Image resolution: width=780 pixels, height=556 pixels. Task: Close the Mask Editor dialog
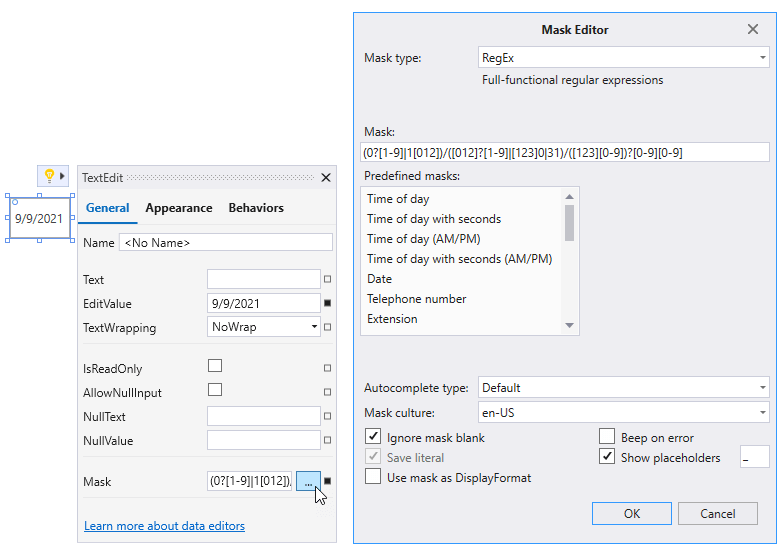(x=753, y=30)
